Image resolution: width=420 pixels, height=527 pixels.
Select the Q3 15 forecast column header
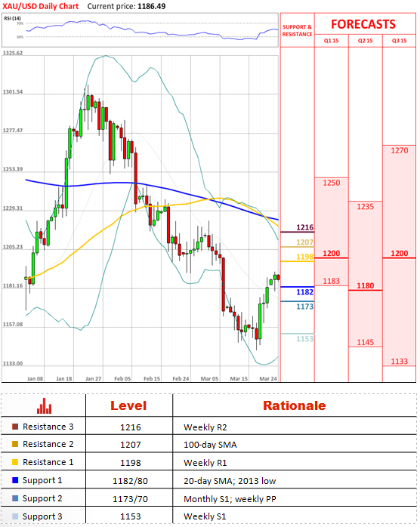tap(399, 41)
